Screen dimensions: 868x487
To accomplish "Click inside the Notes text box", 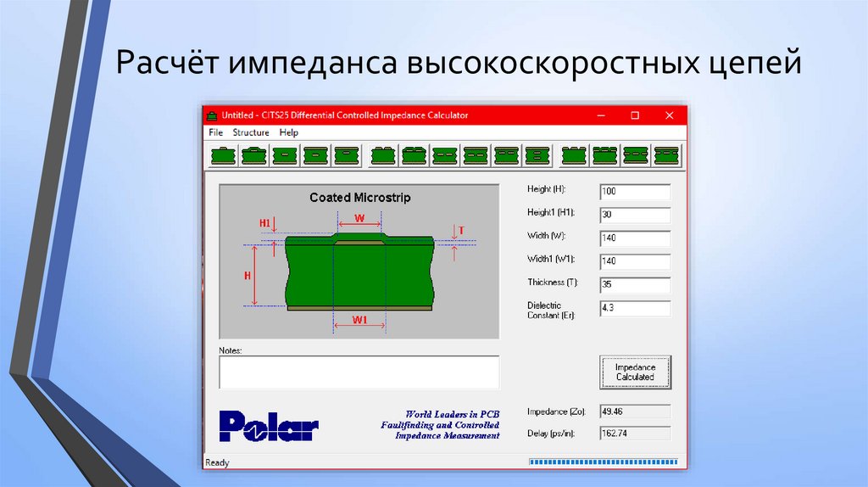I will (x=359, y=372).
